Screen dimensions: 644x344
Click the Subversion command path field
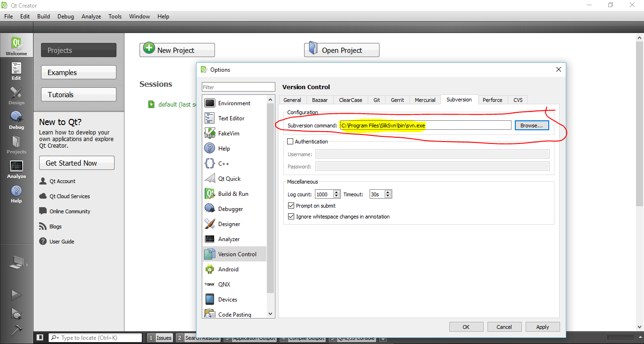click(425, 126)
